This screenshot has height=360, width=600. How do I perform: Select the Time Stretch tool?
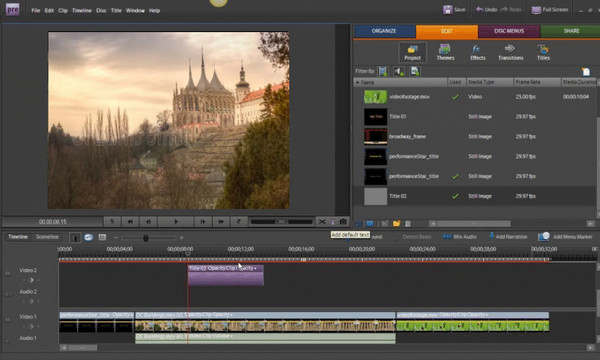(x=88, y=238)
